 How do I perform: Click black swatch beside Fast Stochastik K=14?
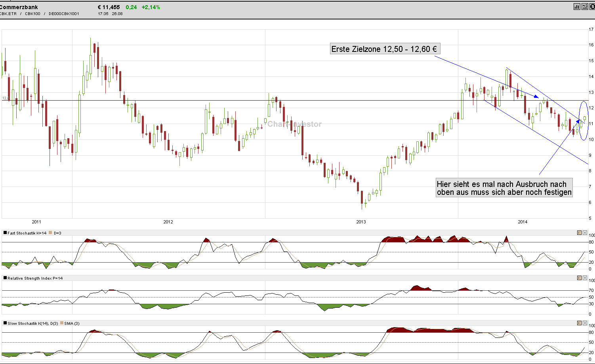[5, 233]
